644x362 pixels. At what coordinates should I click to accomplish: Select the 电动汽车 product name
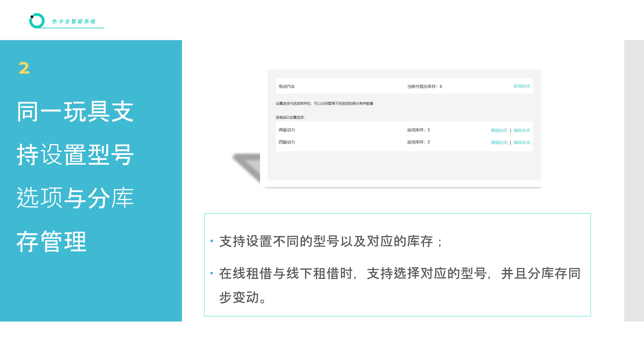pyautogui.click(x=287, y=86)
